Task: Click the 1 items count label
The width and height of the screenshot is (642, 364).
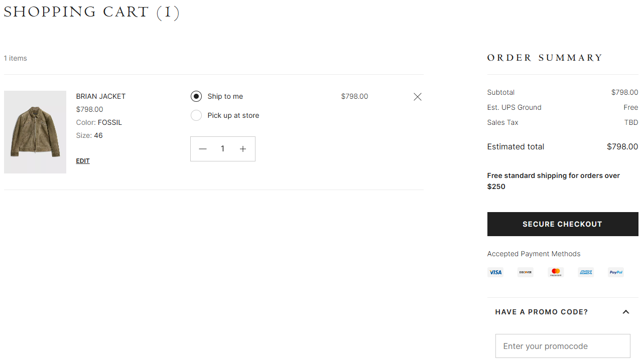Action: tap(15, 58)
